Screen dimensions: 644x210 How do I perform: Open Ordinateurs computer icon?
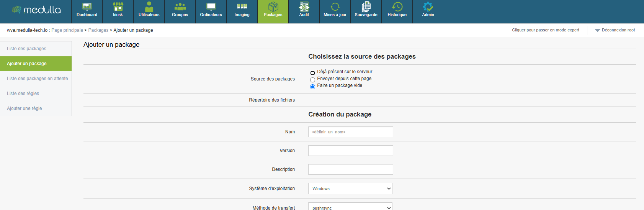coord(211,7)
